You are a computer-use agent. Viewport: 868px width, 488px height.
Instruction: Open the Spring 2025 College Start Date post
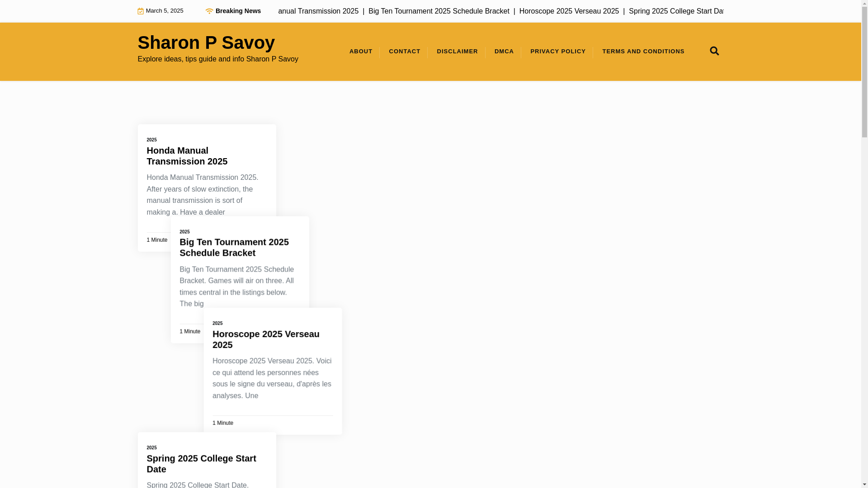[201, 464]
